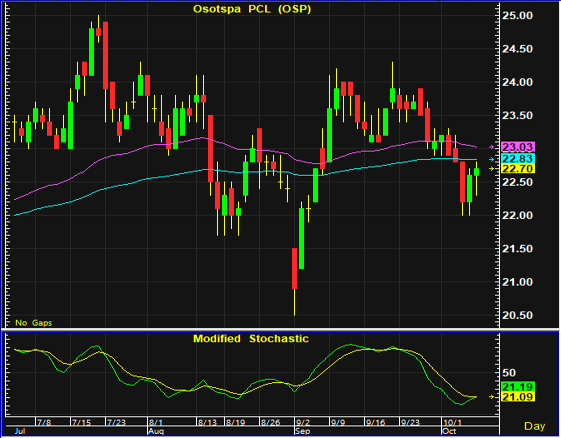Click the yellow arrow beside stochastic 21.09
561x438 pixels.
click(492, 396)
